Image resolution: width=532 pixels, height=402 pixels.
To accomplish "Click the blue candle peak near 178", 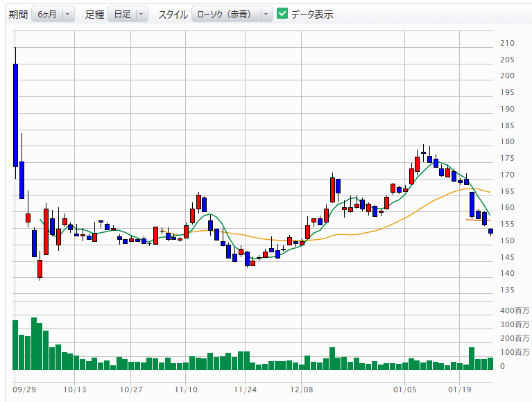I will (423, 152).
